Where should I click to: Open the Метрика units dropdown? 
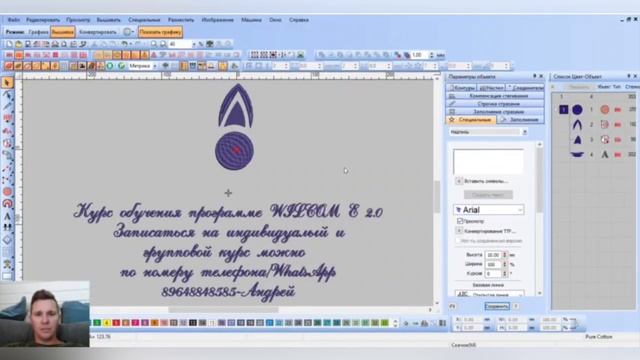pos(154,66)
